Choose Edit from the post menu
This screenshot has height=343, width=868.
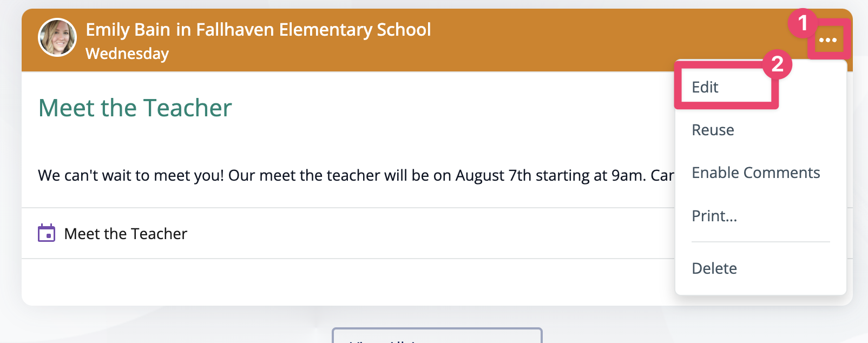point(705,87)
